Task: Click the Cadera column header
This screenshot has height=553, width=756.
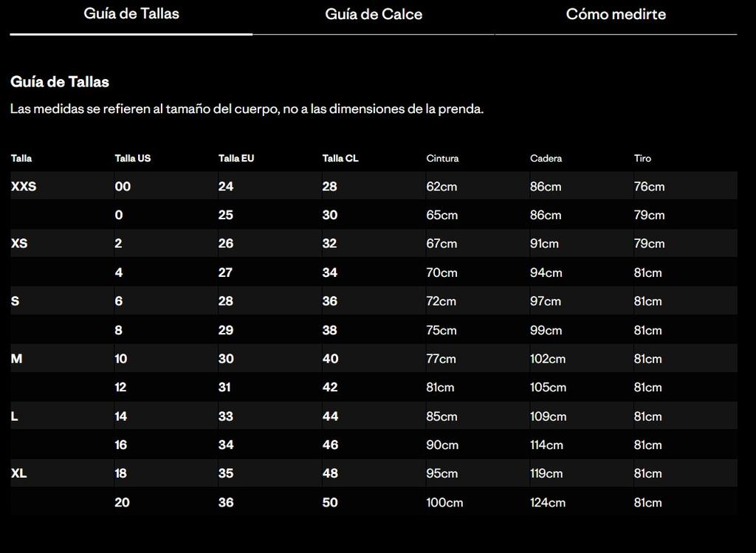Action: [546, 158]
